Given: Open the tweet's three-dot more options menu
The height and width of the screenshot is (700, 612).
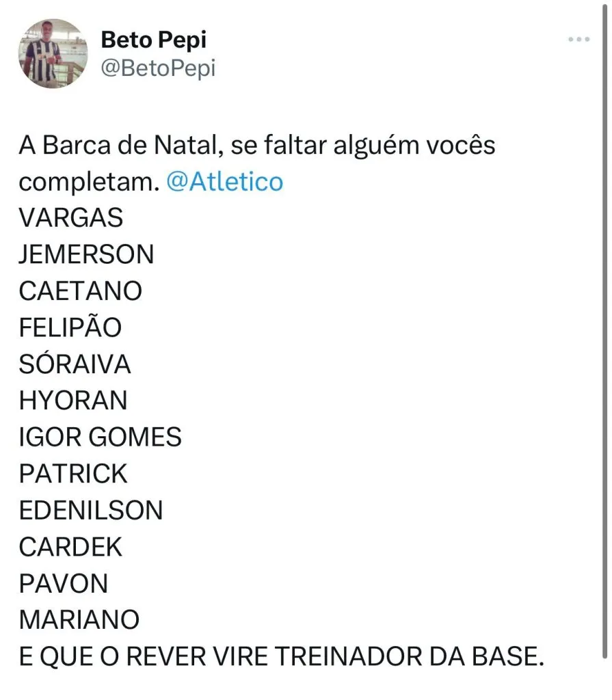Looking at the screenshot, I should pos(578,40).
